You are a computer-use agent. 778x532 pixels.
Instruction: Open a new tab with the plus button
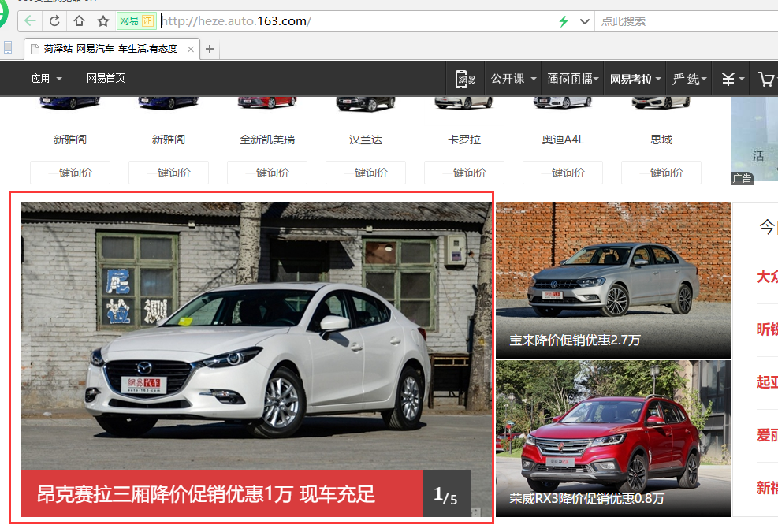click(x=210, y=49)
